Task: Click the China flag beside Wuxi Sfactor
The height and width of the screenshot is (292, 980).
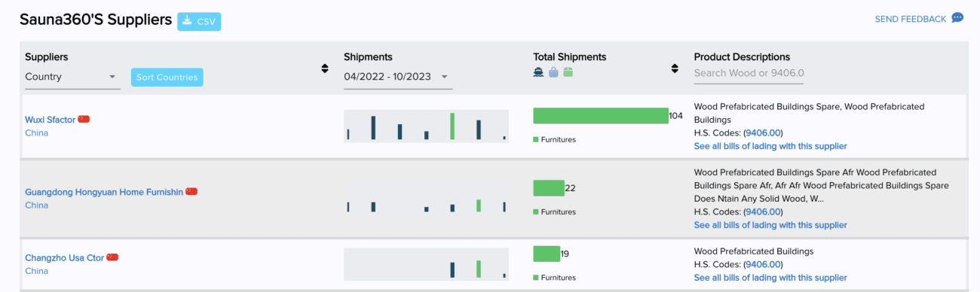Action: [x=84, y=119]
